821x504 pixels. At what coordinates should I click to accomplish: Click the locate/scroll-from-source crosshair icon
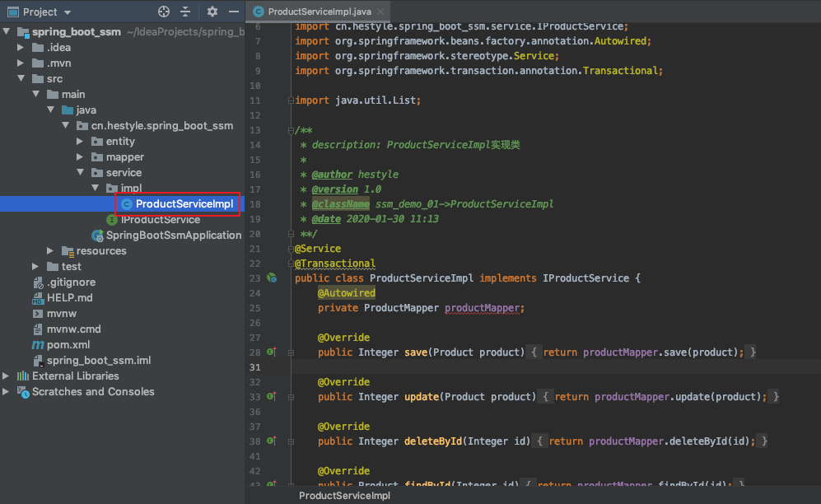click(164, 12)
